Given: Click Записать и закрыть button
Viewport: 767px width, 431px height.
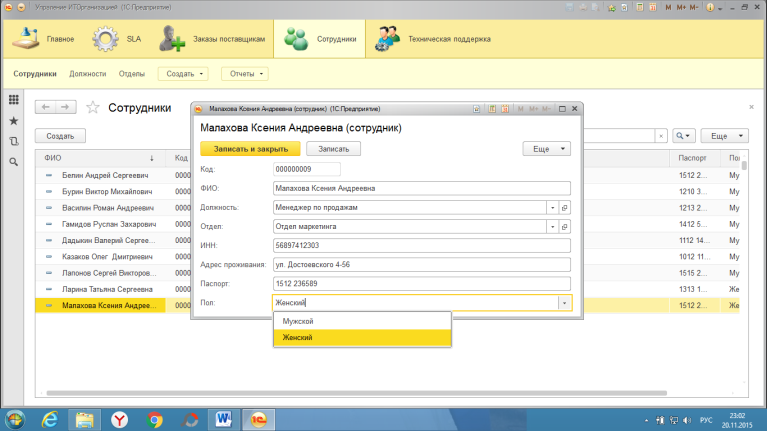Looking at the screenshot, I should coord(250,149).
